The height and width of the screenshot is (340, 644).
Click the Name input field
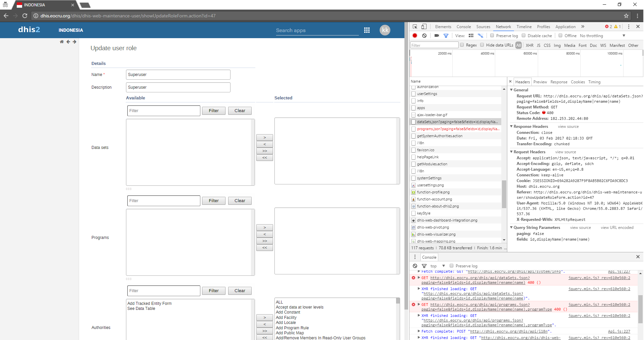(x=178, y=75)
